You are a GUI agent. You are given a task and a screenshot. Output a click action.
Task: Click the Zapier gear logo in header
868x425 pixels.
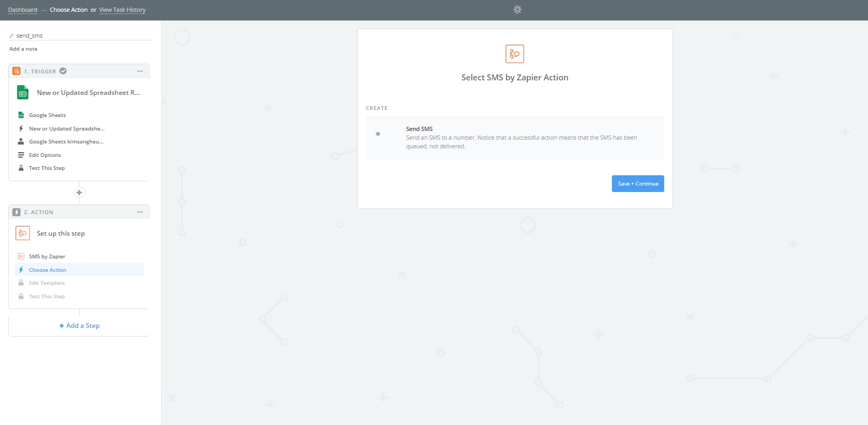517,10
